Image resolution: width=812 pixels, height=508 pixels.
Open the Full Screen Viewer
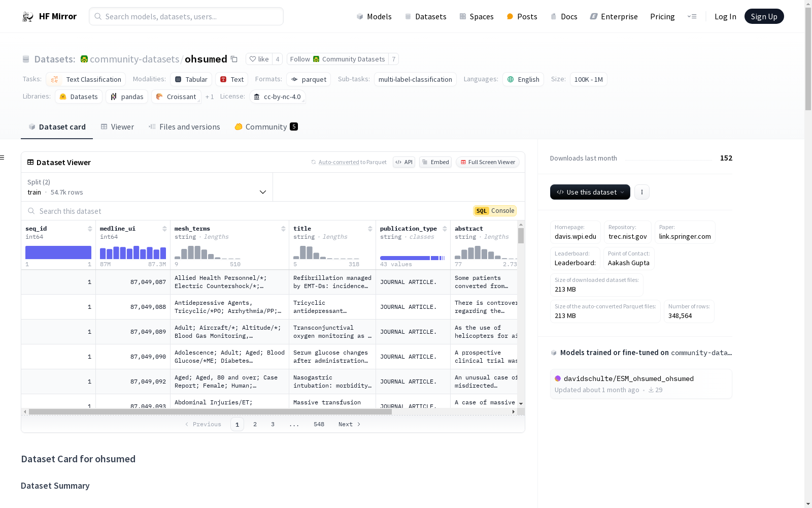(488, 162)
